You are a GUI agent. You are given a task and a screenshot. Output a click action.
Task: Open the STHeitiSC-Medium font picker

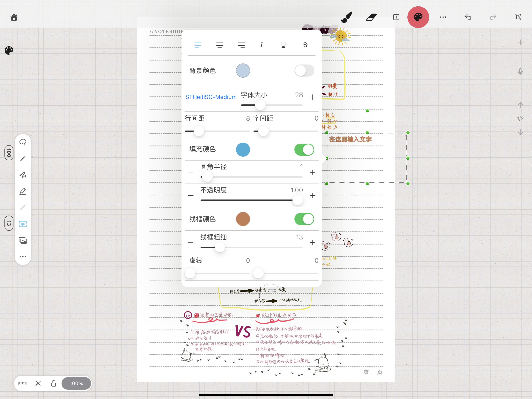click(x=211, y=97)
